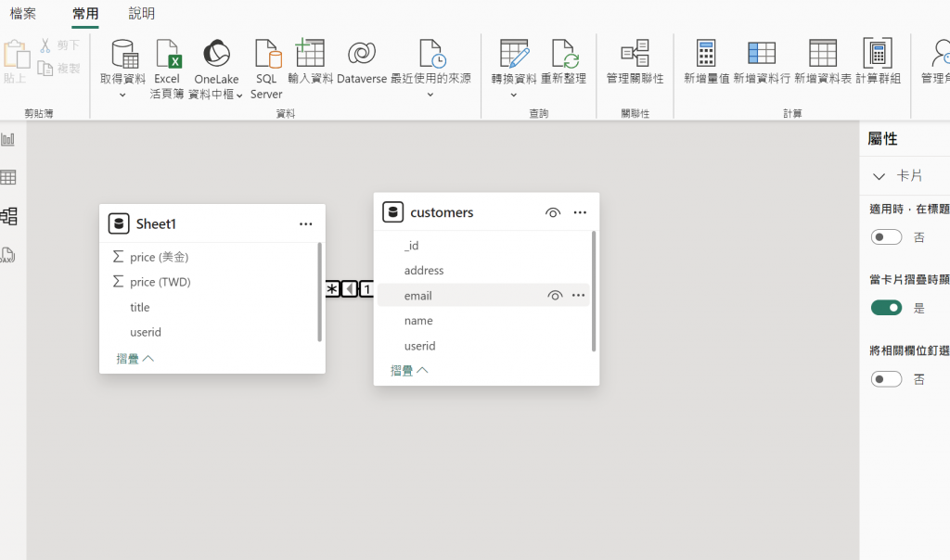
Task: Select the title field in Sheet1
Action: click(139, 308)
